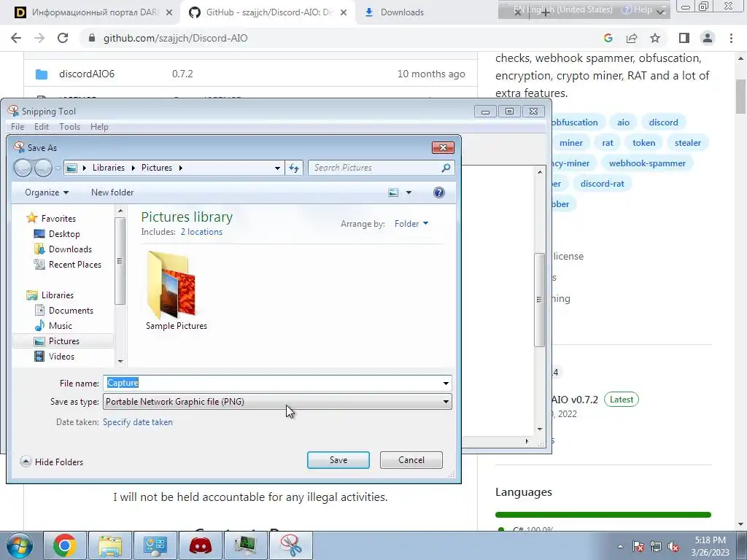Image resolution: width=747 pixels, height=560 pixels.
Task: Select Music library
Action: [60, 326]
